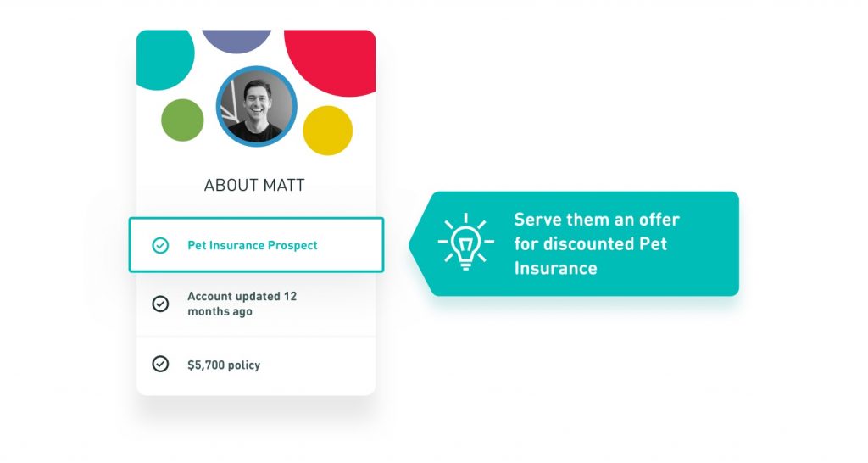Click the ABOUT MATT heading
The height and width of the screenshot is (463, 868).
pyautogui.click(x=254, y=185)
